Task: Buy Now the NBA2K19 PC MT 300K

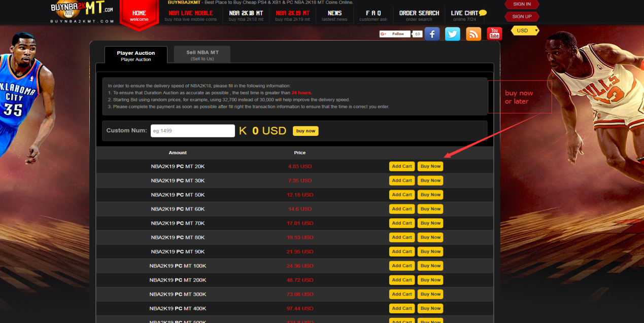Action: pyautogui.click(x=430, y=294)
